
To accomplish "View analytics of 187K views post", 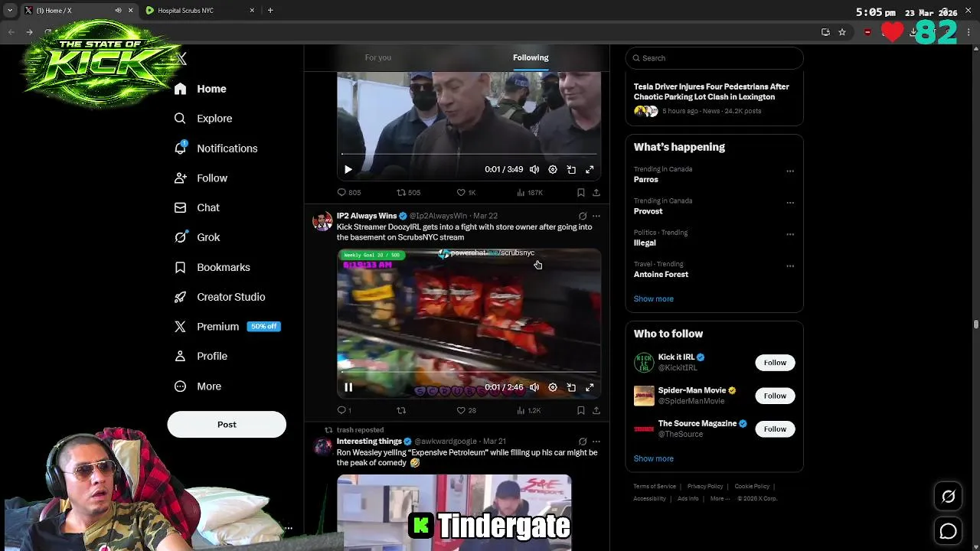I will pyautogui.click(x=530, y=193).
